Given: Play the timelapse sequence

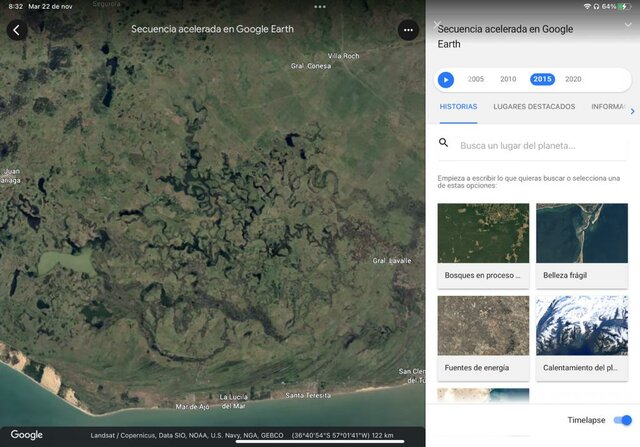Looking at the screenshot, I should (446, 80).
